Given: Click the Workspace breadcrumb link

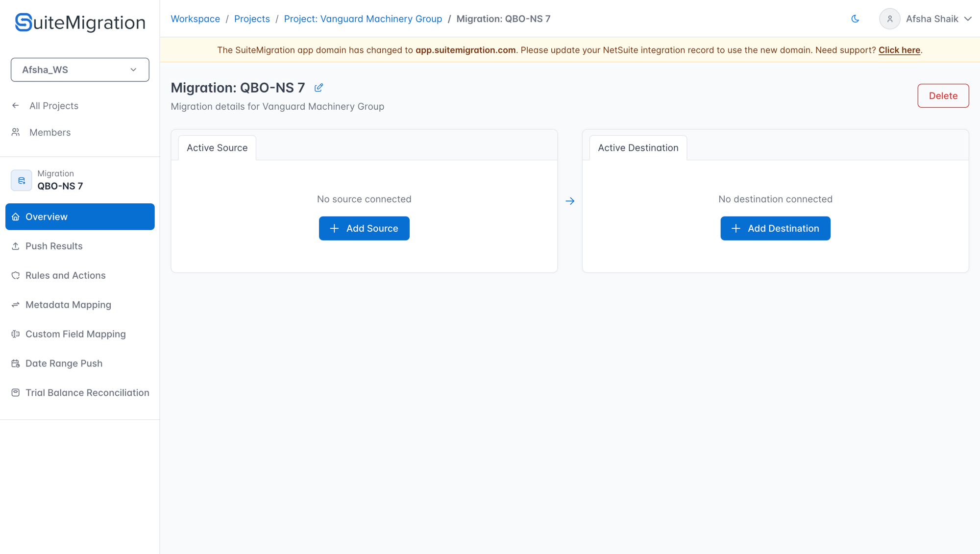Looking at the screenshot, I should tap(195, 19).
